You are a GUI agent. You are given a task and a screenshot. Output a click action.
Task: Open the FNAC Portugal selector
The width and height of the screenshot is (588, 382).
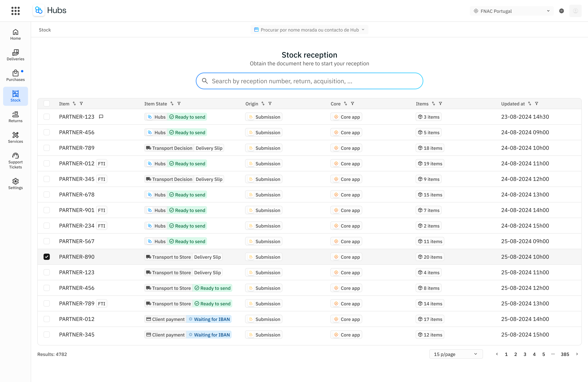click(x=511, y=11)
